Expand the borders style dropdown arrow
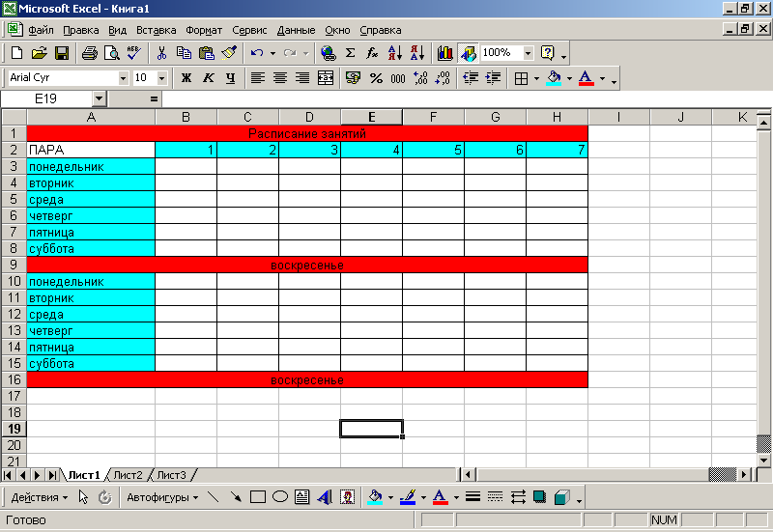Viewport: 773px width, 532px height. (537, 78)
